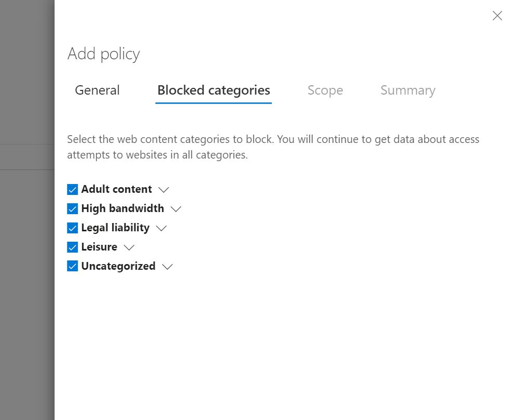Click the Adult content label
Screen dimensions: 512x420
[116, 189]
